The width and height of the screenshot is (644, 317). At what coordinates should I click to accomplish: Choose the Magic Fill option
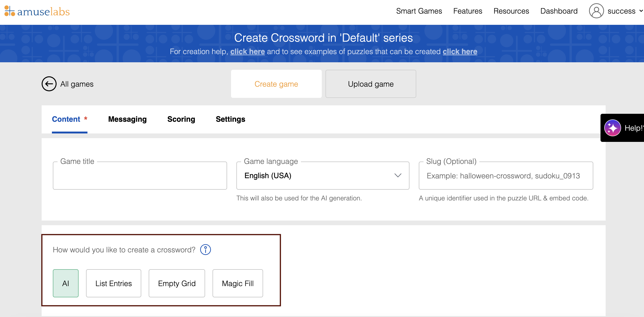238,283
